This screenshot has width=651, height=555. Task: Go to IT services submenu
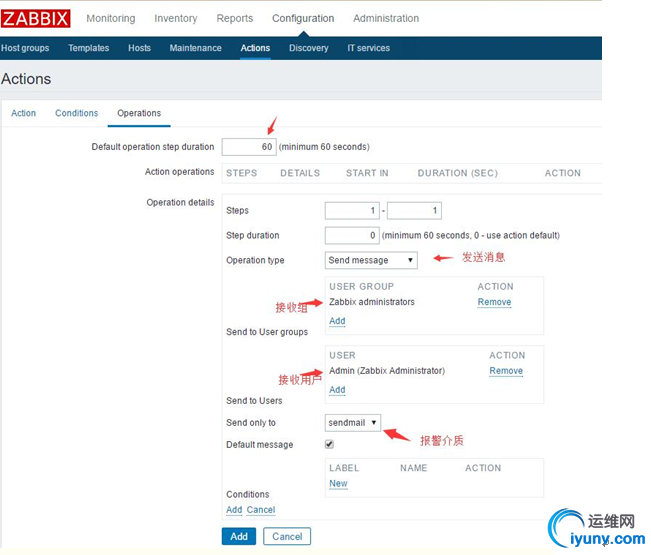pyautogui.click(x=369, y=48)
